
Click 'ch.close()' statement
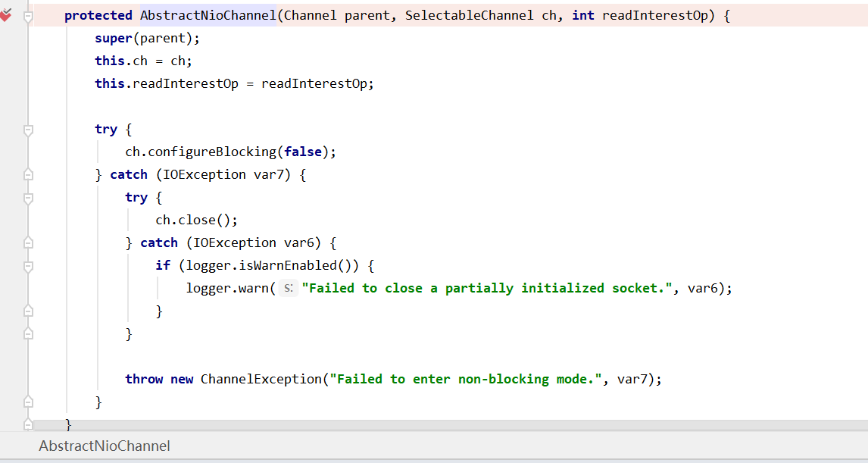196,220
